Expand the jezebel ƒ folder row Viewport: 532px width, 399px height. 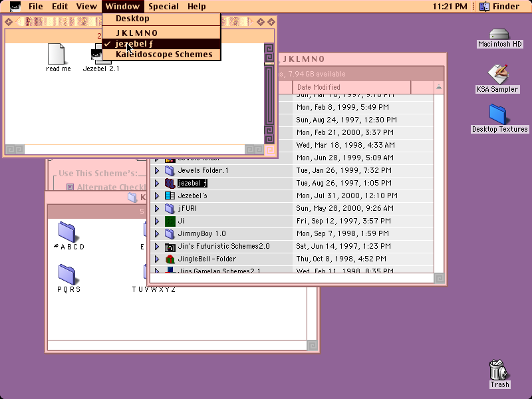pyautogui.click(x=157, y=184)
